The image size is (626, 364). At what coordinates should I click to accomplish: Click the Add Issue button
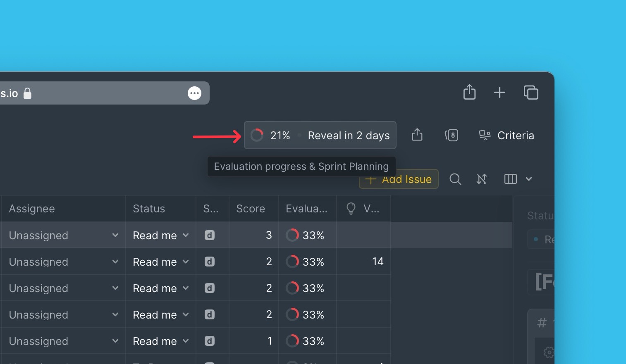point(398,179)
